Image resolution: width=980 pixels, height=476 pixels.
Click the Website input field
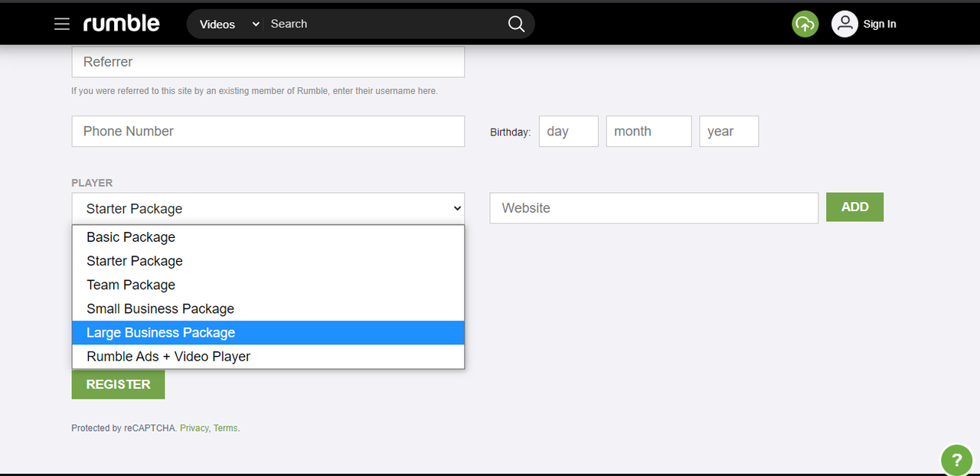654,208
